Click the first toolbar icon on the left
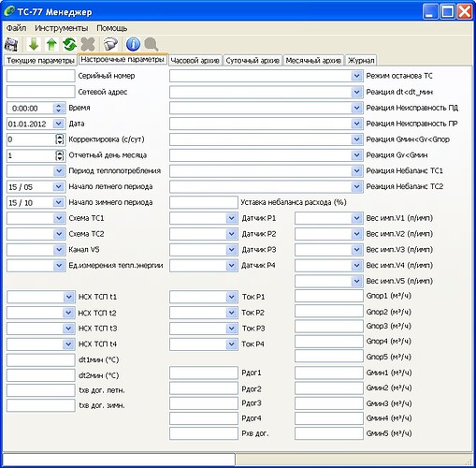The width and height of the screenshot is (476, 468). click(x=11, y=44)
